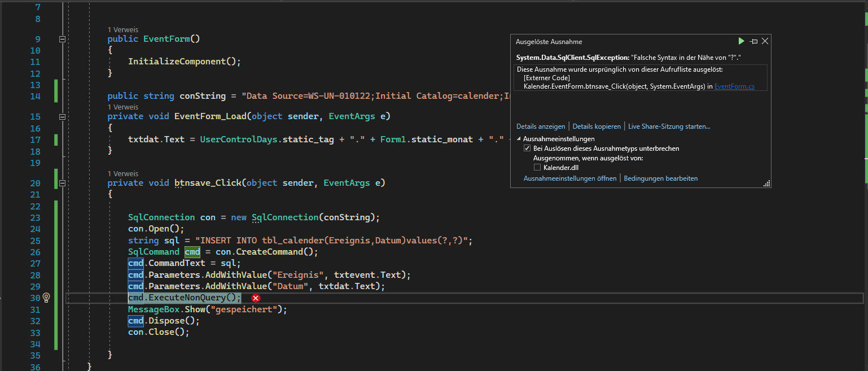Open Ausnahmeeinstellungen öffnen link

pyautogui.click(x=570, y=178)
